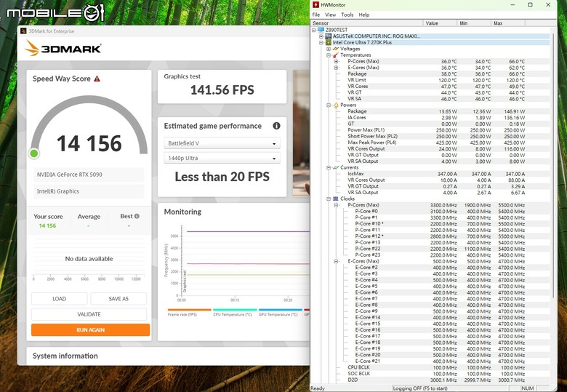567x392 pixels.
Task: Collapse the Temperatures node
Action: pyautogui.click(x=329, y=55)
